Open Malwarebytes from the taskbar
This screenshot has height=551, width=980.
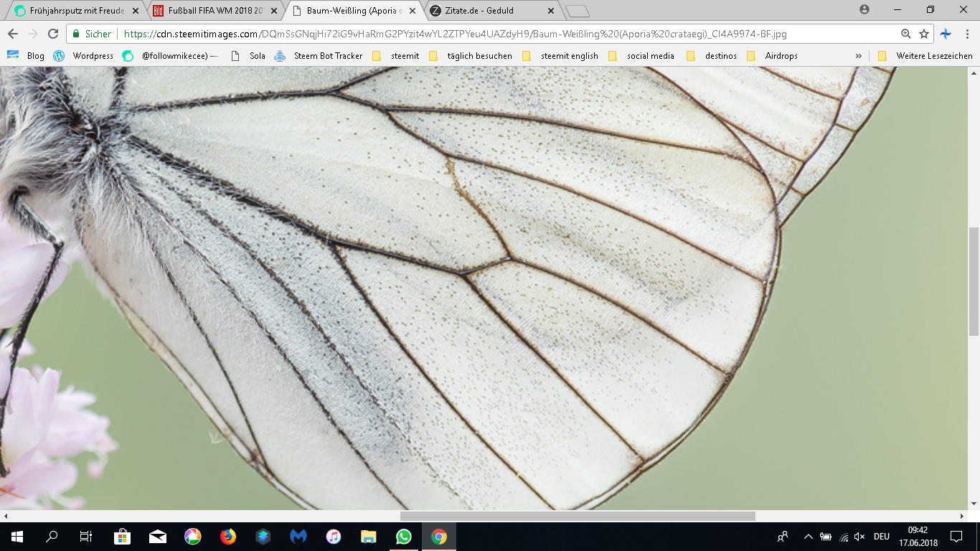[x=298, y=537]
